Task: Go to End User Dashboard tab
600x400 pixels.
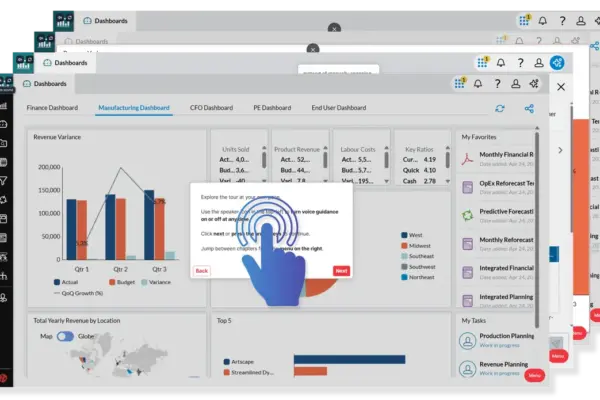Action: (x=339, y=108)
